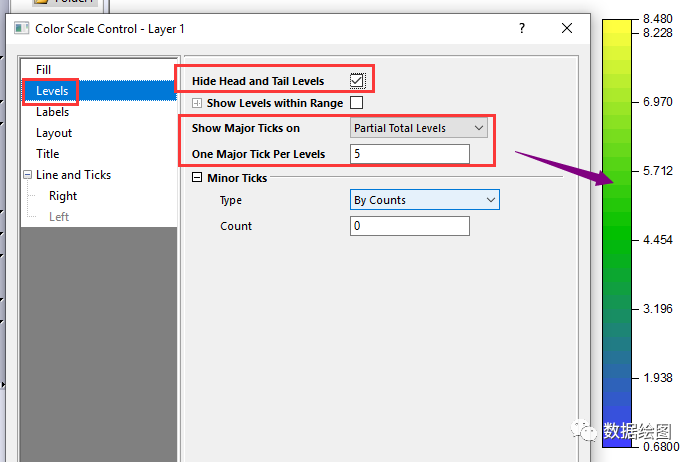Click the 5.712 color scale label
Screen dimensions: 694x462
[658, 171]
